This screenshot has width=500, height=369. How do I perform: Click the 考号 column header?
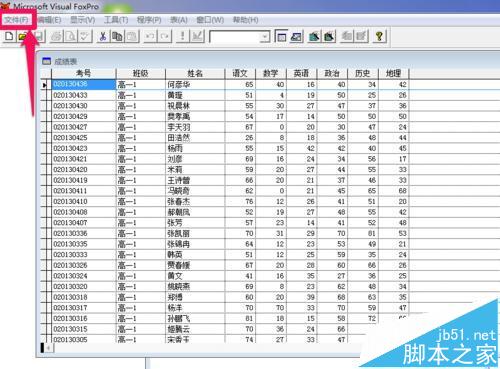point(84,74)
